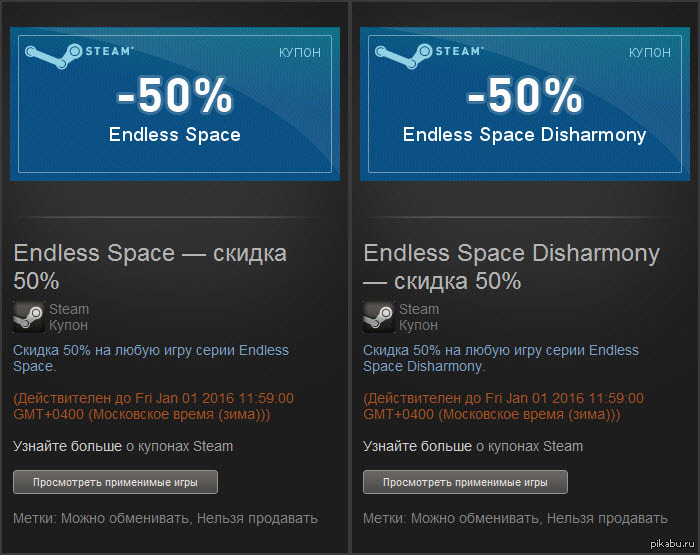
Task: Click the small Steam icon under Disharmony title
Action: [x=379, y=317]
